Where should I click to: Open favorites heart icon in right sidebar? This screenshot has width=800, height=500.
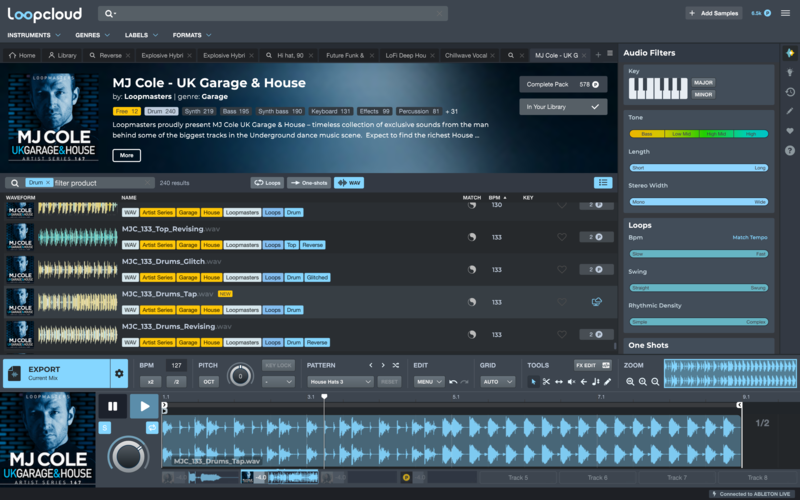(790, 131)
